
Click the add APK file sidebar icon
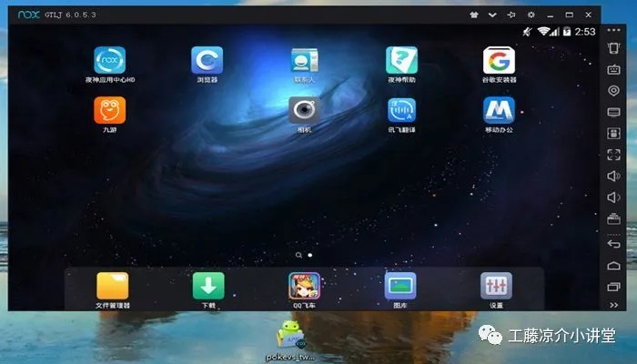[x=613, y=133]
